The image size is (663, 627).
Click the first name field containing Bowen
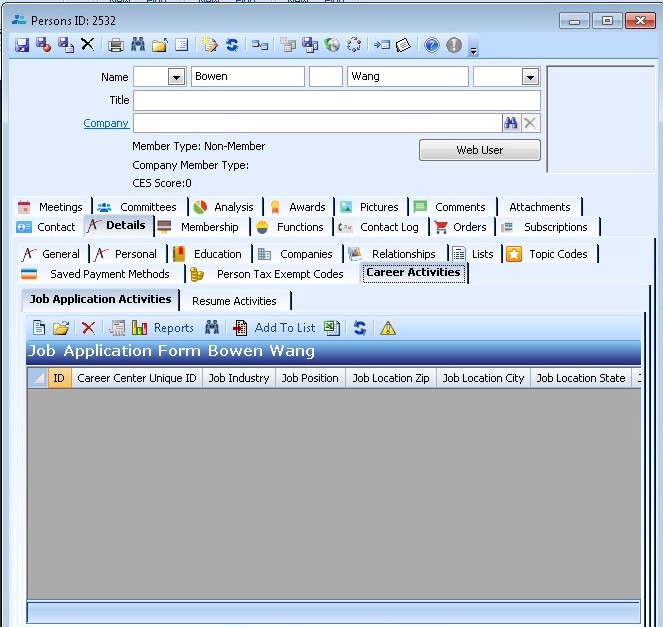(x=248, y=77)
